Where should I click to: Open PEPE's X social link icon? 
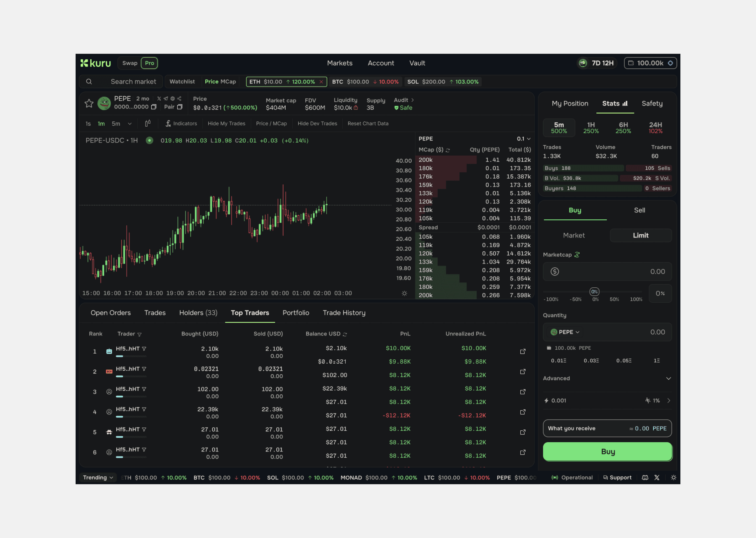click(x=159, y=99)
